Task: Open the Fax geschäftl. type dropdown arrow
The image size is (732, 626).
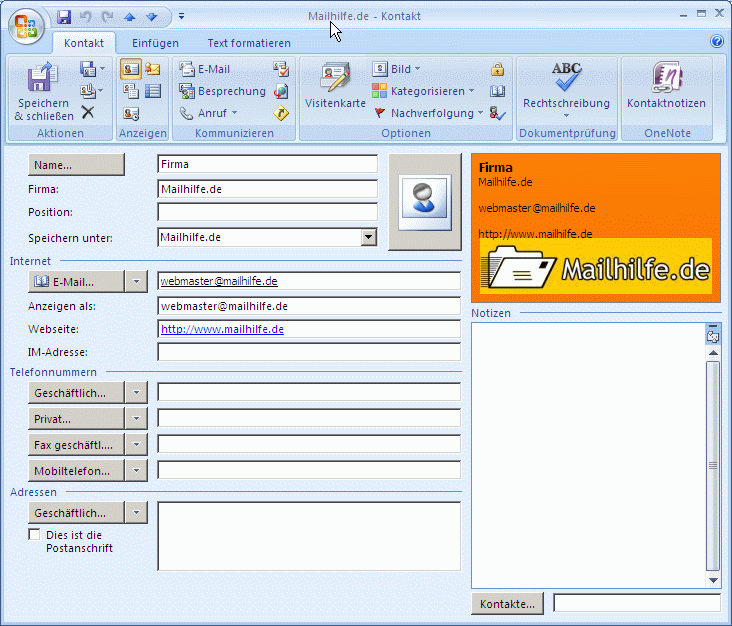Action: click(136, 445)
